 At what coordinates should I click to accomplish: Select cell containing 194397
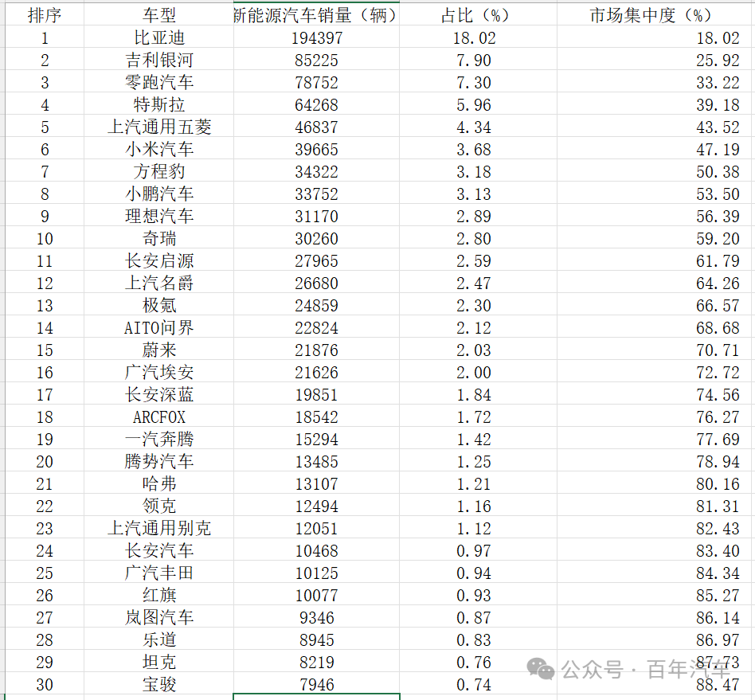click(x=316, y=37)
